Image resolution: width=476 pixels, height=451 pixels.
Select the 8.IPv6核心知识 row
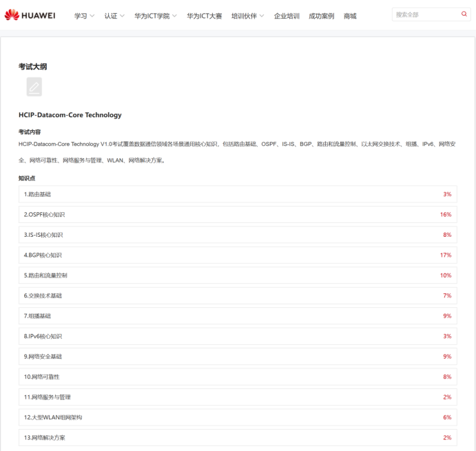click(x=238, y=336)
